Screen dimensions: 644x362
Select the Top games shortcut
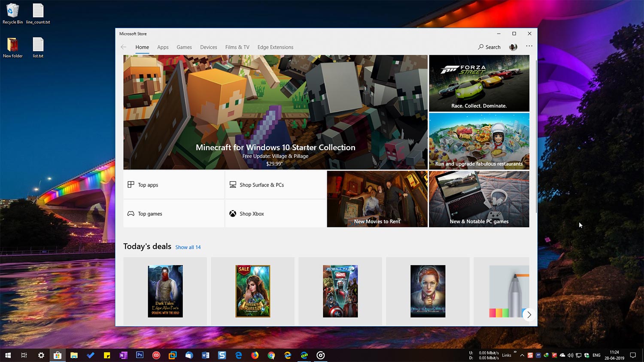pyautogui.click(x=149, y=214)
